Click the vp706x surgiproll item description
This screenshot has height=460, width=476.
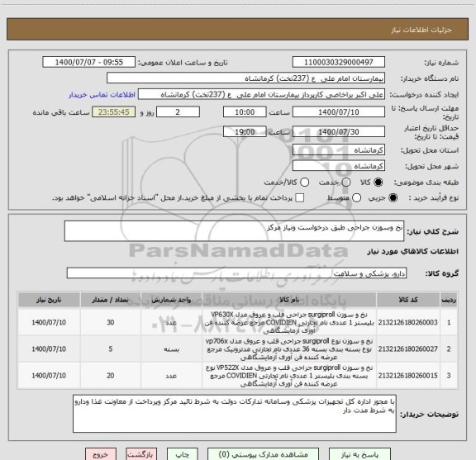pyautogui.click(x=289, y=349)
